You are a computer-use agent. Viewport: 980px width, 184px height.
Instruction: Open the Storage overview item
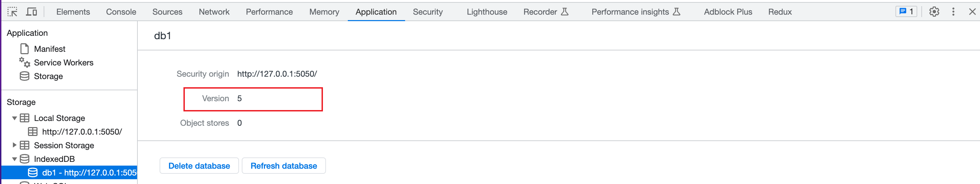48,76
